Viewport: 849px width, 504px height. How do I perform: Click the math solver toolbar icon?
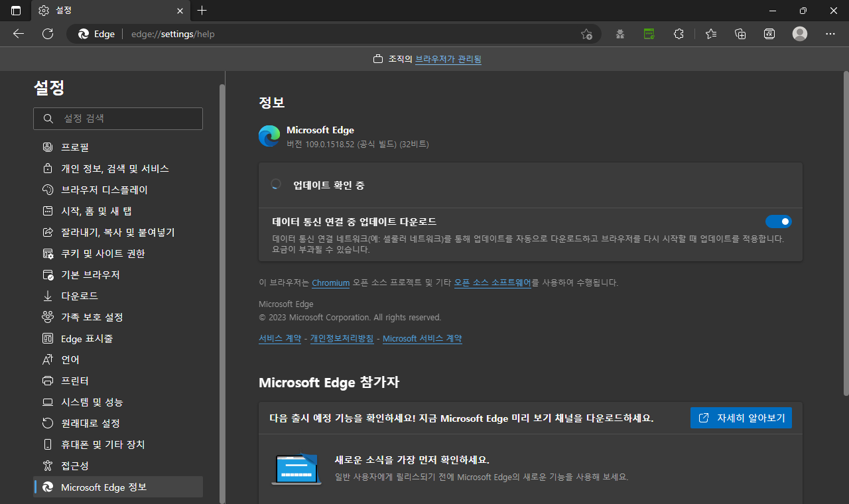tap(769, 34)
